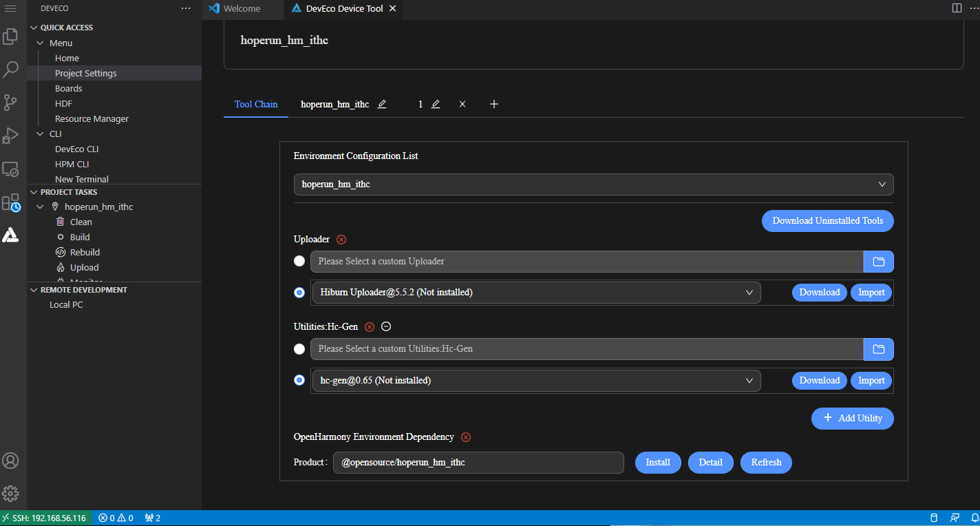The height and width of the screenshot is (526, 980).
Task: Open the Extensions view
Action: (x=10, y=202)
